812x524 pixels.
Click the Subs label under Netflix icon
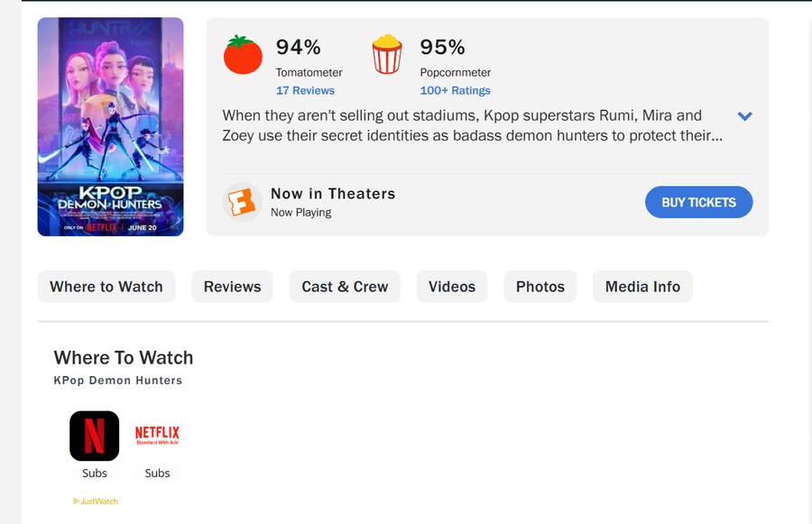pos(95,473)
